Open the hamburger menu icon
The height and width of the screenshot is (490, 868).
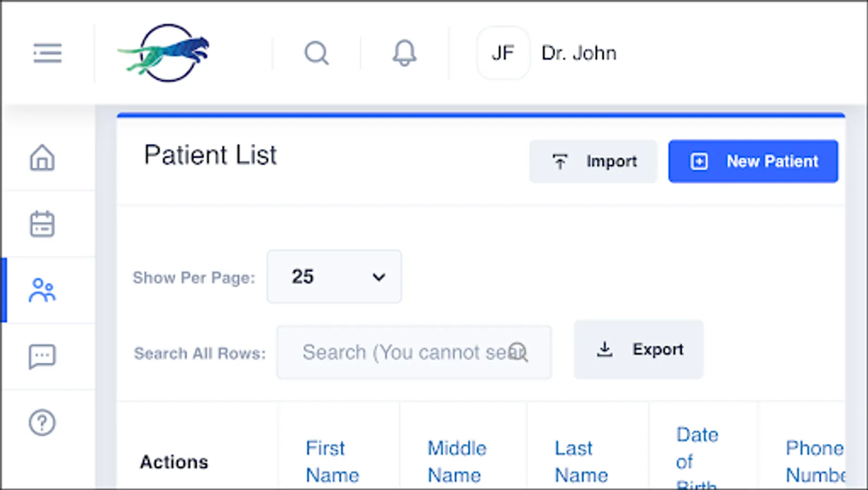tap(47, 53)
